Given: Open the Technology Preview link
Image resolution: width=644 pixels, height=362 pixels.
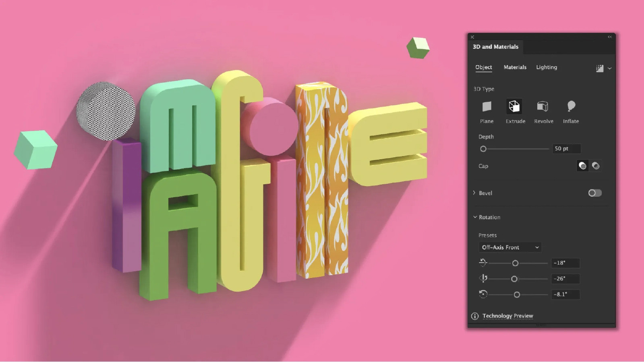Looking at the screenshot, I should pyautogui.click(x=507, y=316).
